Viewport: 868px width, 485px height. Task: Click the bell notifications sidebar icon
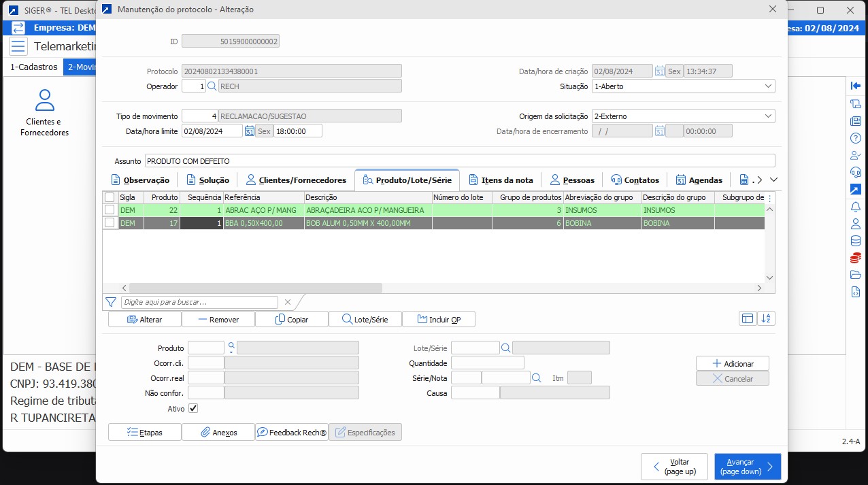point(855,206)
